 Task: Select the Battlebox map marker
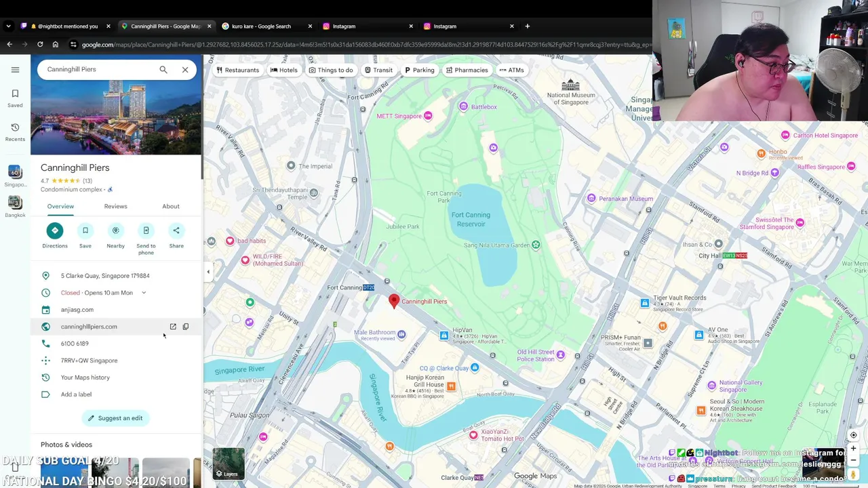[x=464, y=106]
